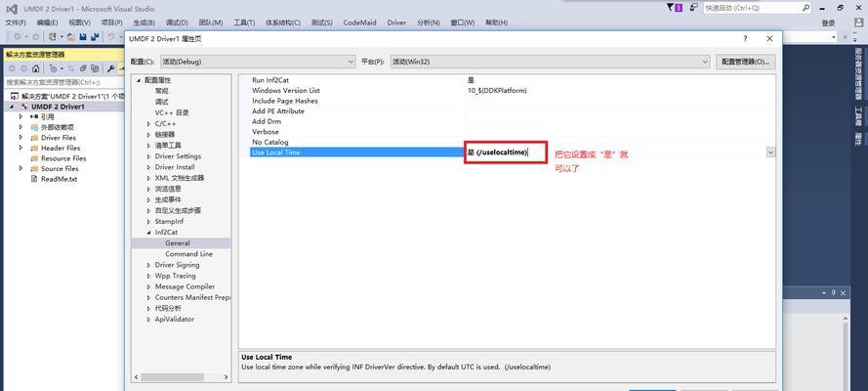Select General under Inf2Cat
This screenshot has height=391, width=868.
click(178, 243)
